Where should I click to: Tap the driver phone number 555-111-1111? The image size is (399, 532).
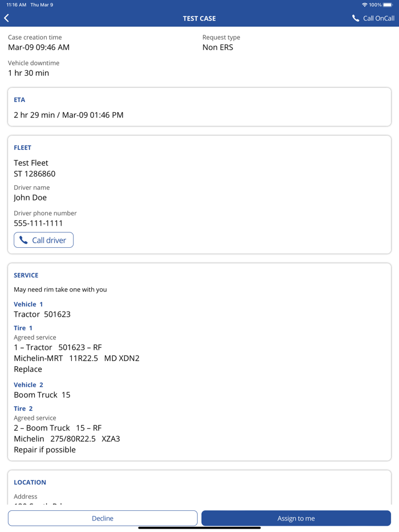coord(38,223)
